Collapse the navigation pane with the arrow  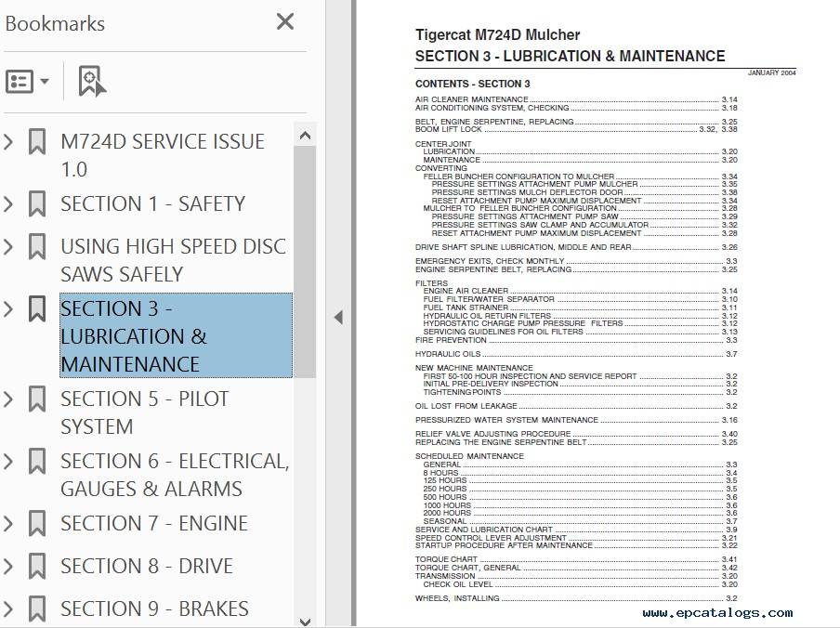(x=338, y=317)
